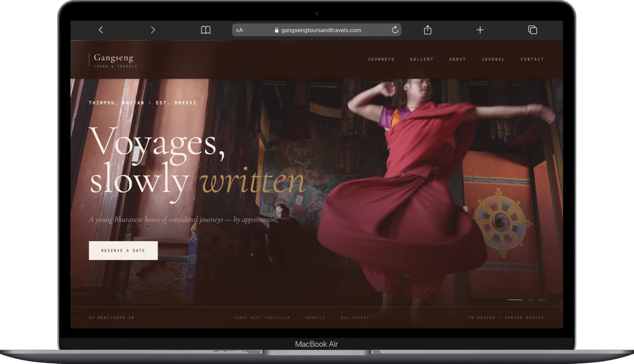Click the 'A young Bhutanese house' tagline

[x=184, y=220]
